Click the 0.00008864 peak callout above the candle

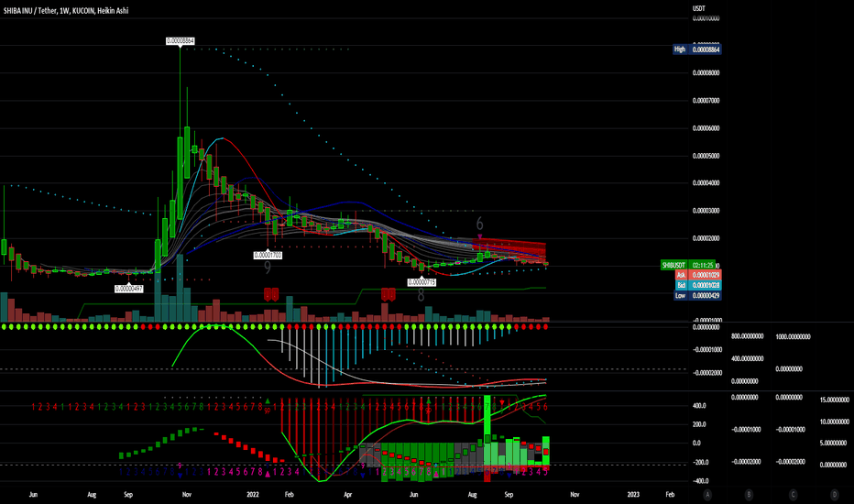[x=180, y=41]
